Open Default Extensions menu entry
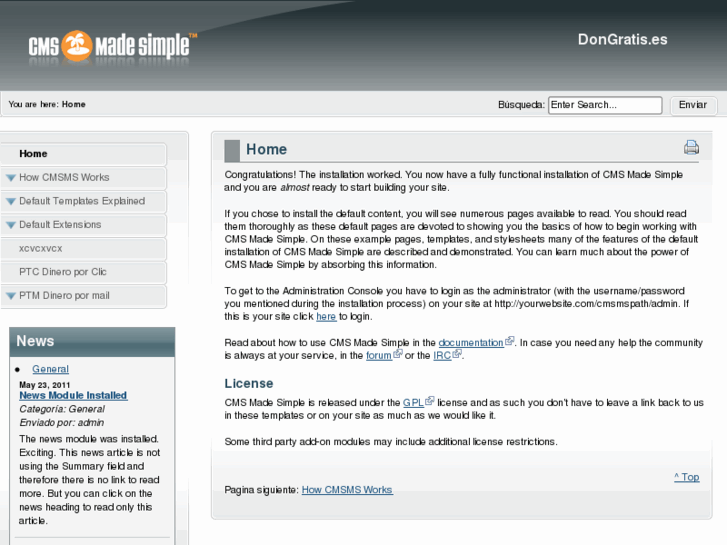This screenshot has height=545, width=727. pos(83,225)
